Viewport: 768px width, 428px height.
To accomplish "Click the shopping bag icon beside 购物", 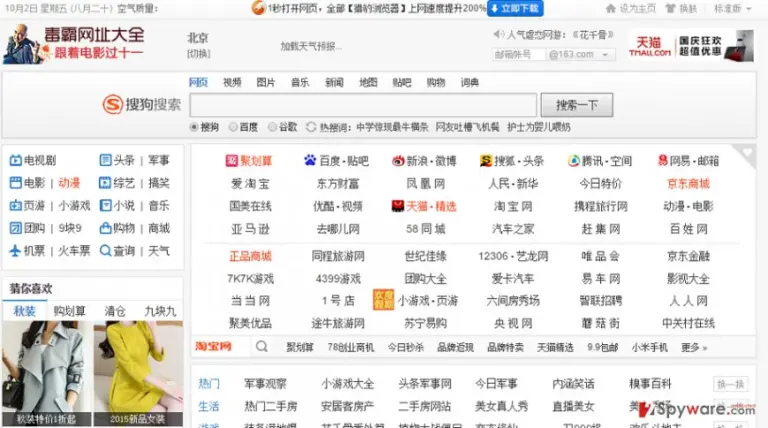I will pyautogui.click(x=105, y=228).
